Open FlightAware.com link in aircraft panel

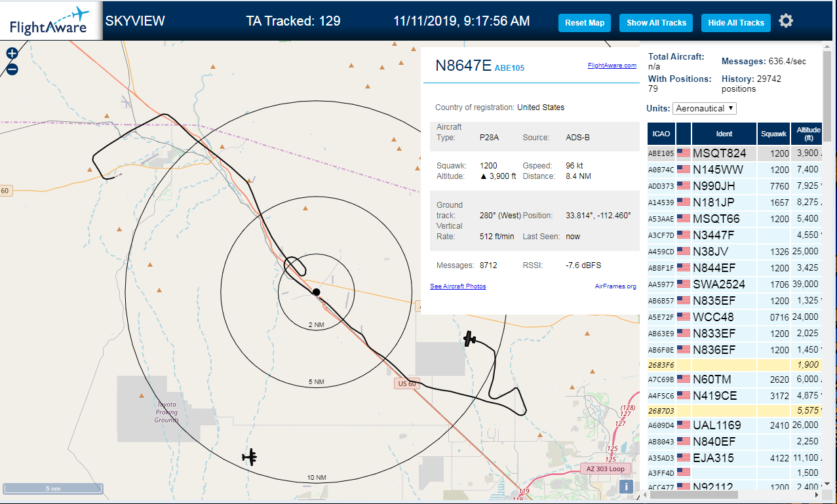(612, 66)
